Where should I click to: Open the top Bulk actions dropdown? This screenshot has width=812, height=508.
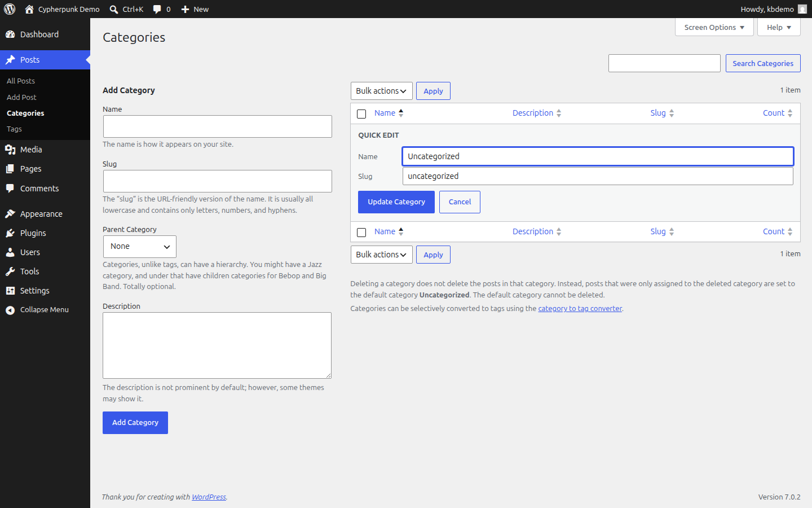point(382,91)
